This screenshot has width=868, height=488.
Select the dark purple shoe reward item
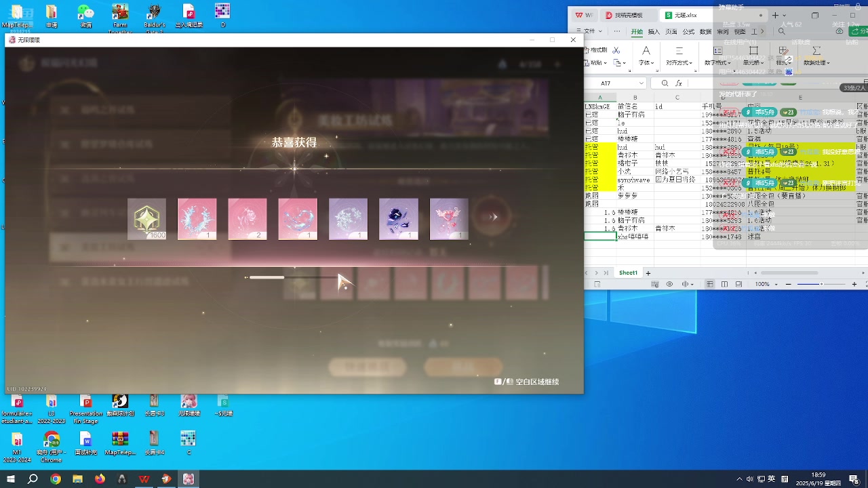(x=399, y=219)
